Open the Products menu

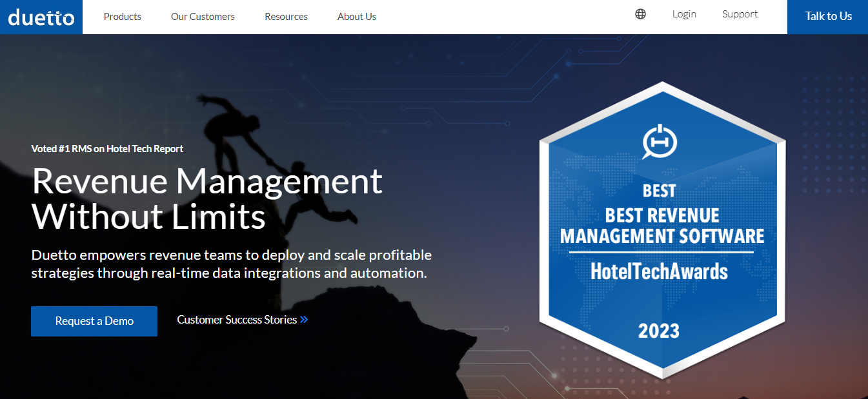[x=122, y=17]
